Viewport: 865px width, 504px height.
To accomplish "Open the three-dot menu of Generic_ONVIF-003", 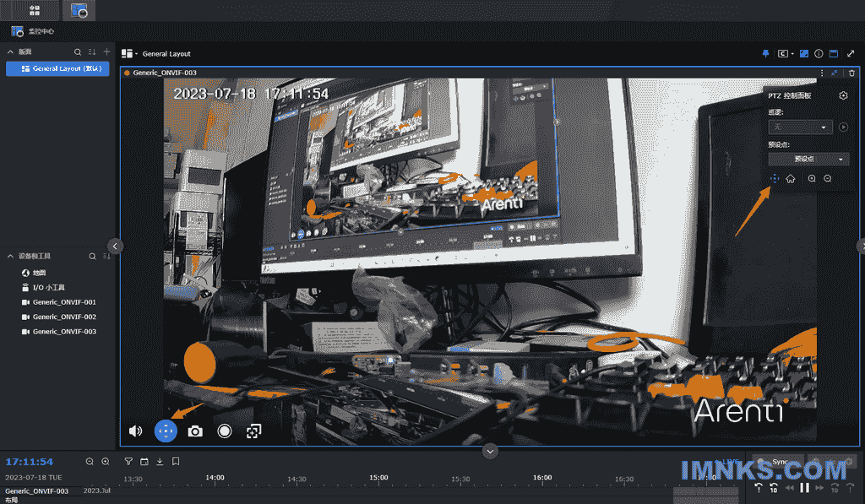I will 821,73.
